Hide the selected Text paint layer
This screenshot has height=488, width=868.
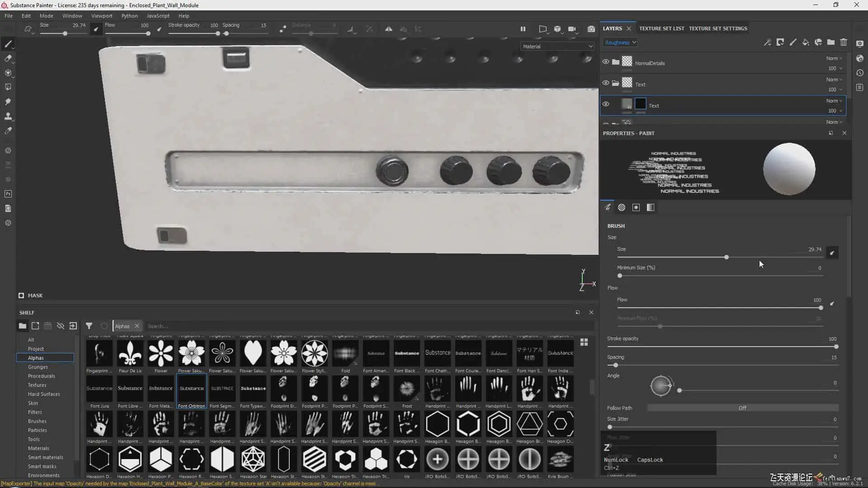coord(606,104)
